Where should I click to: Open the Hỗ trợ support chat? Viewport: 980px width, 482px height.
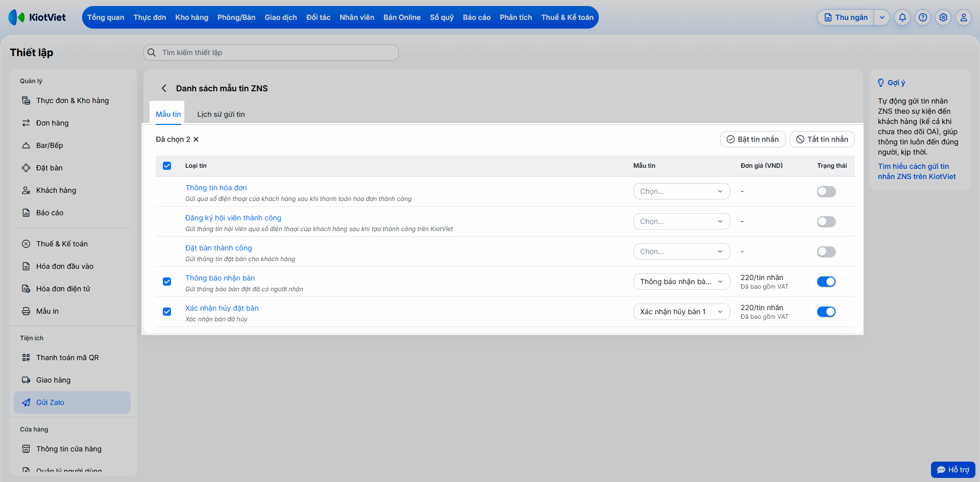pos(953,470)
